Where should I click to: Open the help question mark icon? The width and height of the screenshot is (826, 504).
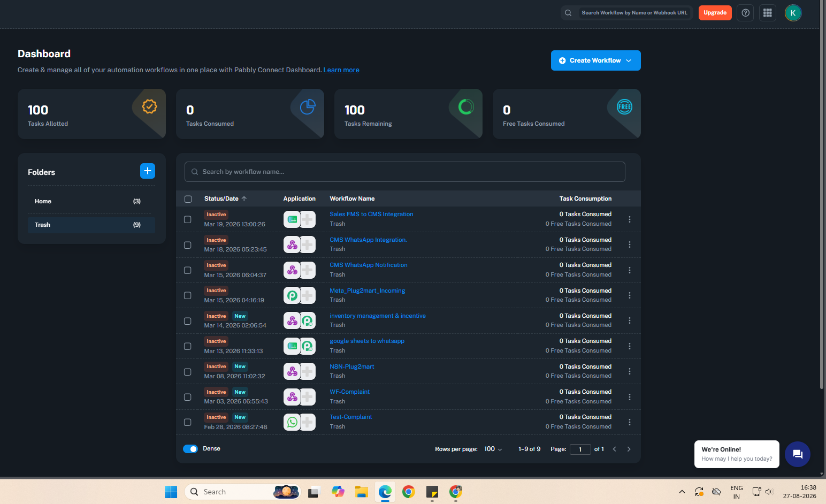tap(745, 13)
